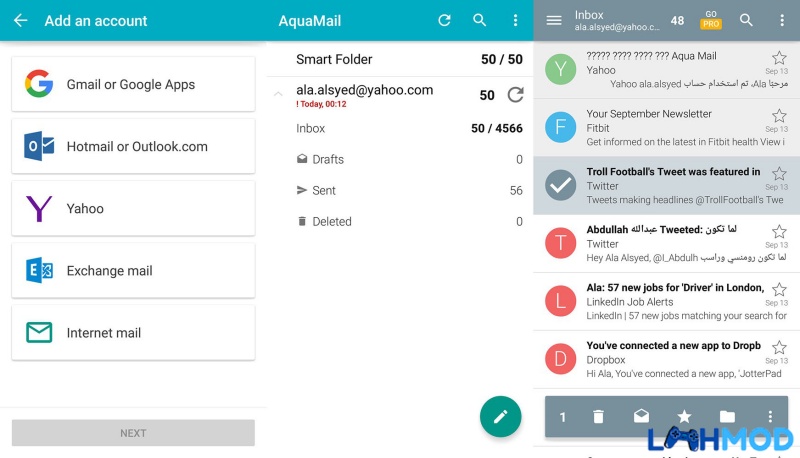The width and height of the screenshot is (800, 458).
Task: Open the Smart Folder
Action: 400,59
